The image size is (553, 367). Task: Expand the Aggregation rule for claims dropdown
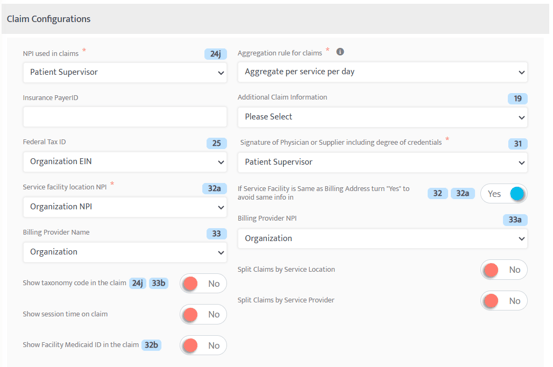[382, 72]
